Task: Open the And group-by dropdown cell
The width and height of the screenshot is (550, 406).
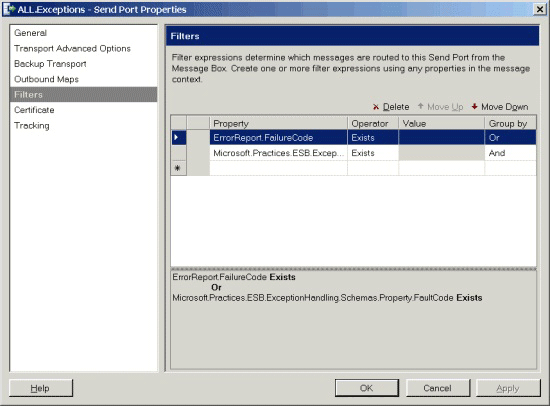Action: (510, 153)
